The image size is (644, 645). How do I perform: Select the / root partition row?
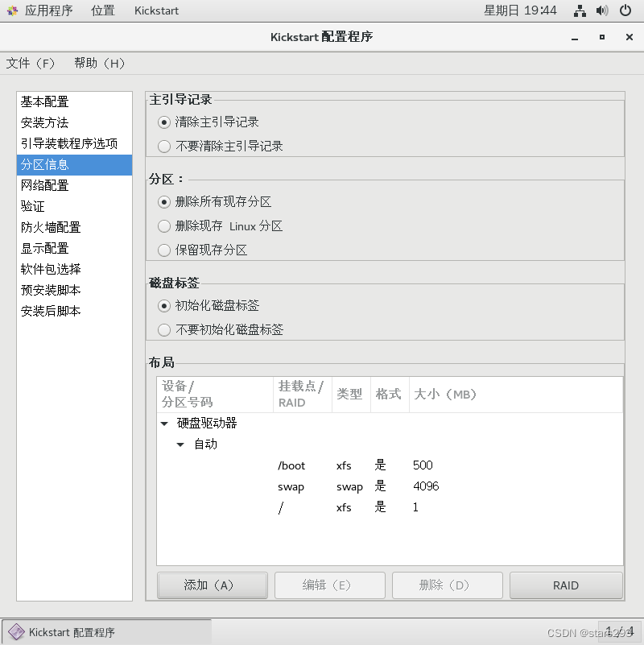tap(390, 507)
